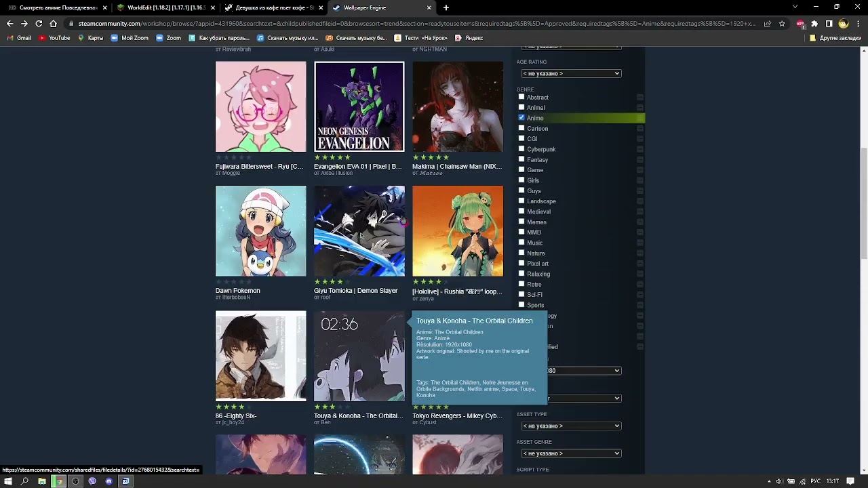Open Gmail bookmark
This screenshot has width=868, height=488.
19,38
